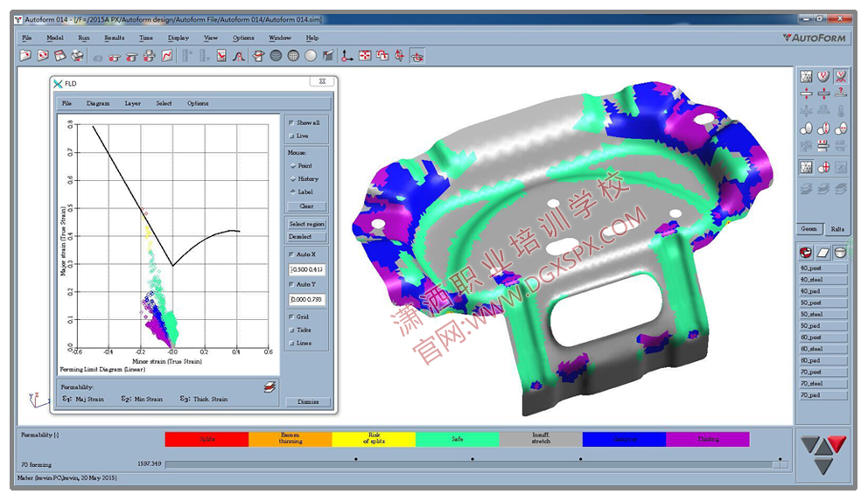Switch to the Geom tab
Screen dimensions: 868x501
(808, 229)
